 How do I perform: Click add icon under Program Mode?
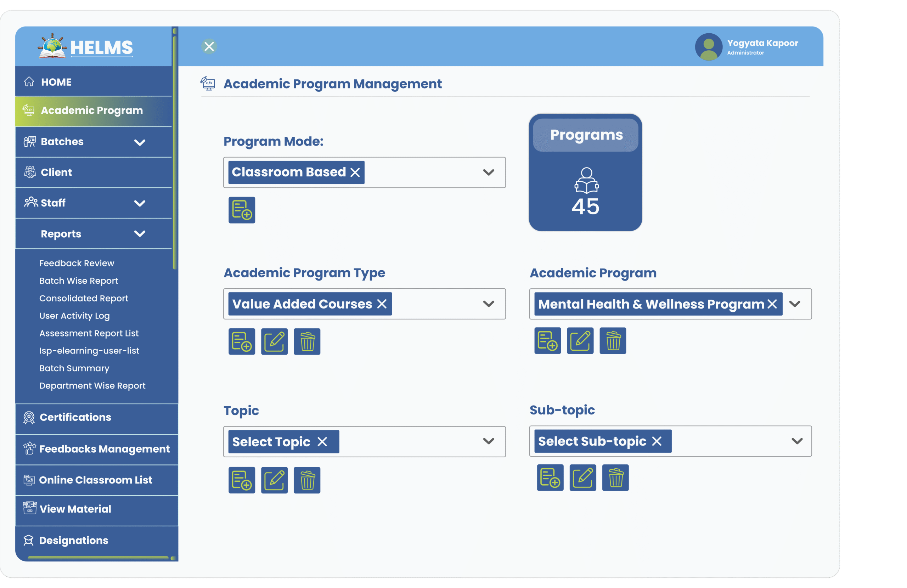pyautogui.click(x=242, y=210)
